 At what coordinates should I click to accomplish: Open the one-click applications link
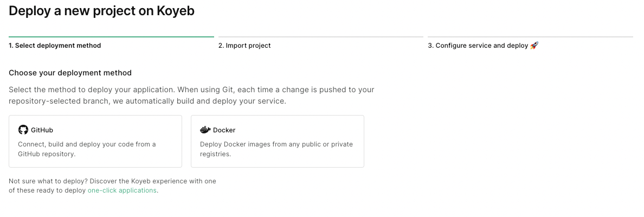pyautogui.click(x=122, y=190)
